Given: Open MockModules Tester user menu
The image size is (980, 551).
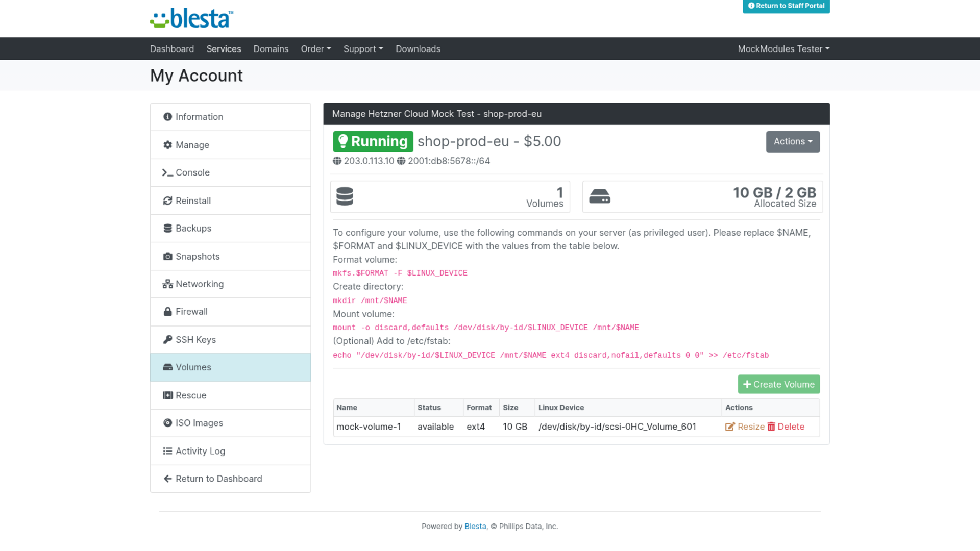Looking at the screenshot, I should pyautogui.click(x=783, y=49).
